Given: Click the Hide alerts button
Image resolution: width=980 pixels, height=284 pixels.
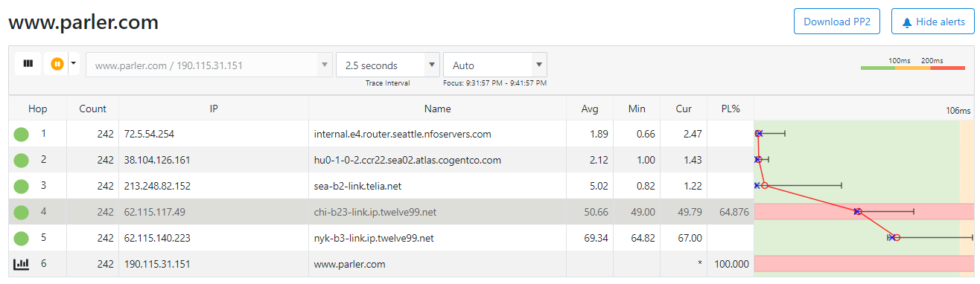Looking at the screenshot, I should pyautogui.click(x=932, y=22).
